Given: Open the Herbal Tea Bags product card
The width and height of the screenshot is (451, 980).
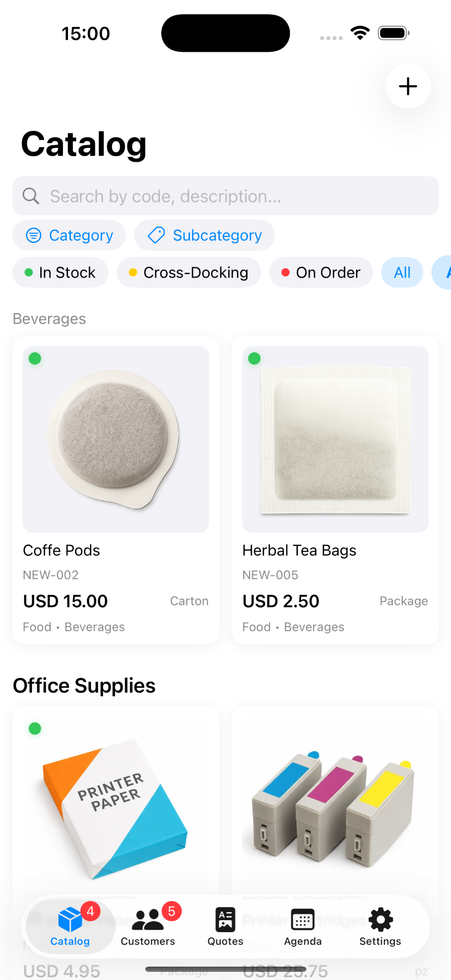Looking at the screenshot, I should pos(335,490).
